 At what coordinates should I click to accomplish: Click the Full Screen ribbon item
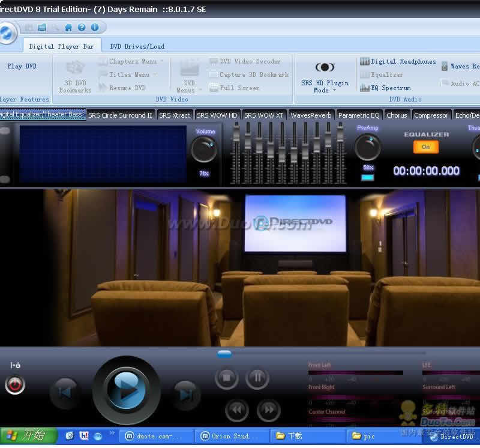click(235, 88)
